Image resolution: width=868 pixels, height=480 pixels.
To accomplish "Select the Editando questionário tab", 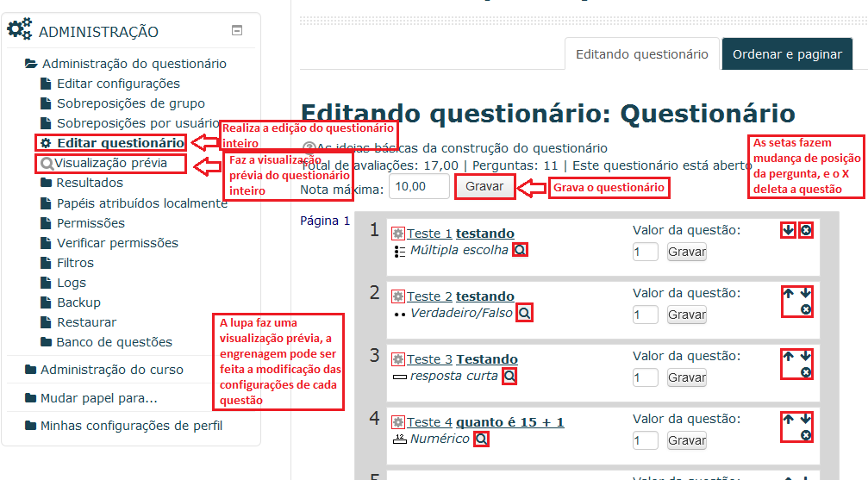I will 641,54.
